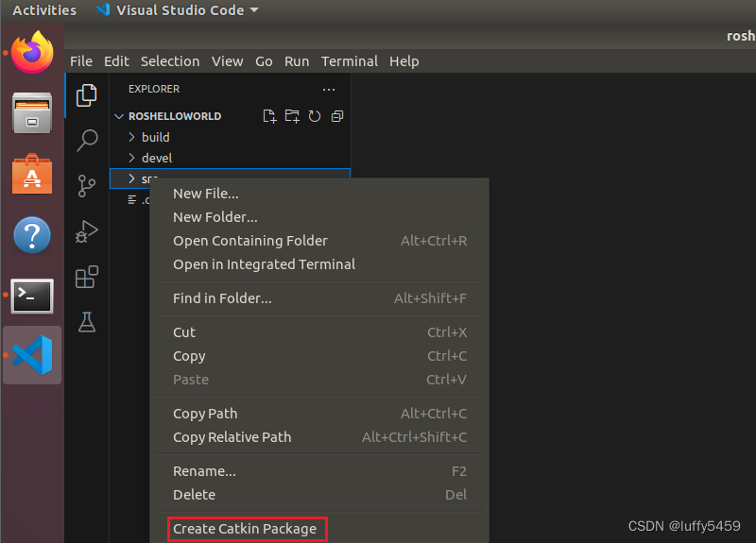Select Find in Folder...
This screenshot has height=543, width=756.
point(319,298)
